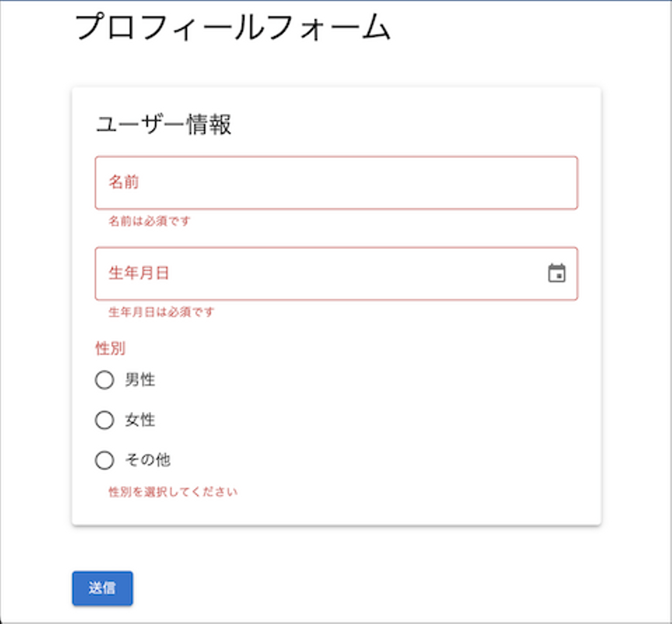Click the 女性 option label text
This screenshot has width=672, height=624.
point(140,420)
